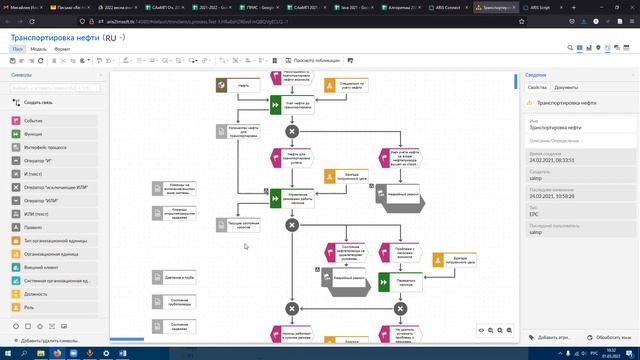The width and height of the screenshot is (640, 360).
Task: Click the Delete icon in the toolbar
Action: coord(54,60)
